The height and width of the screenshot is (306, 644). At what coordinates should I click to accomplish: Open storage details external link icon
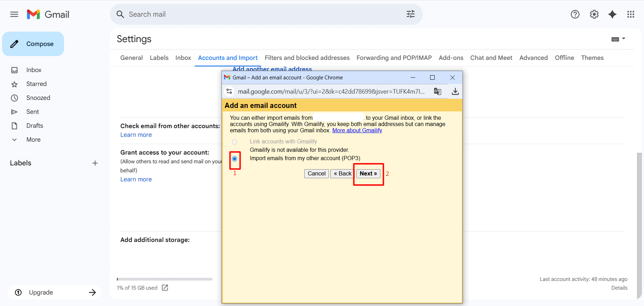(165, 288)
